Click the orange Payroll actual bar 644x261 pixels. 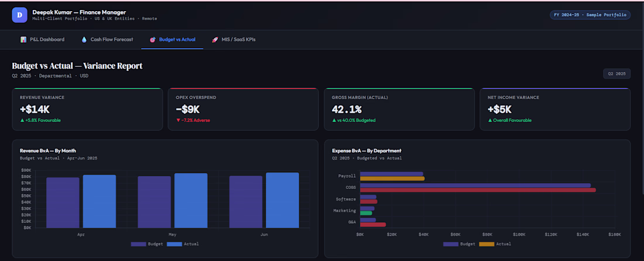392,179
